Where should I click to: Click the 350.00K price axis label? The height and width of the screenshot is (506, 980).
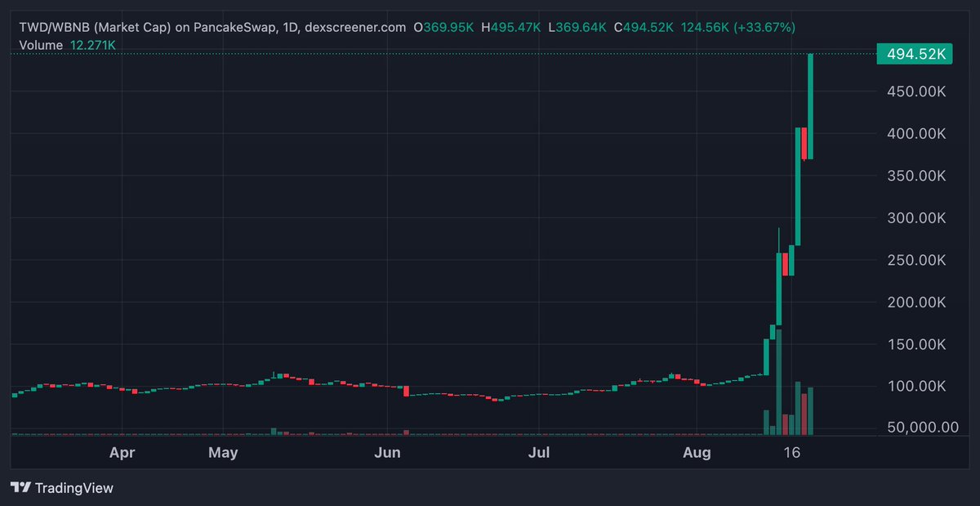point(916,176)
